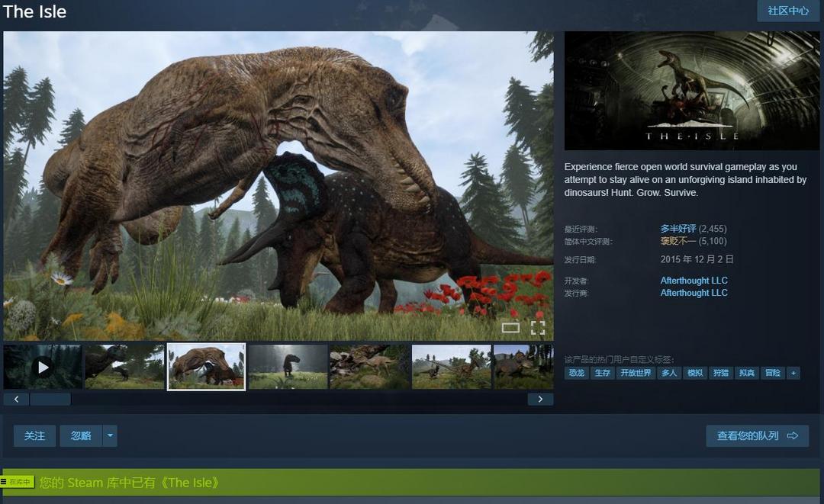Select the 拟真 tag

(x=747, y=373)
